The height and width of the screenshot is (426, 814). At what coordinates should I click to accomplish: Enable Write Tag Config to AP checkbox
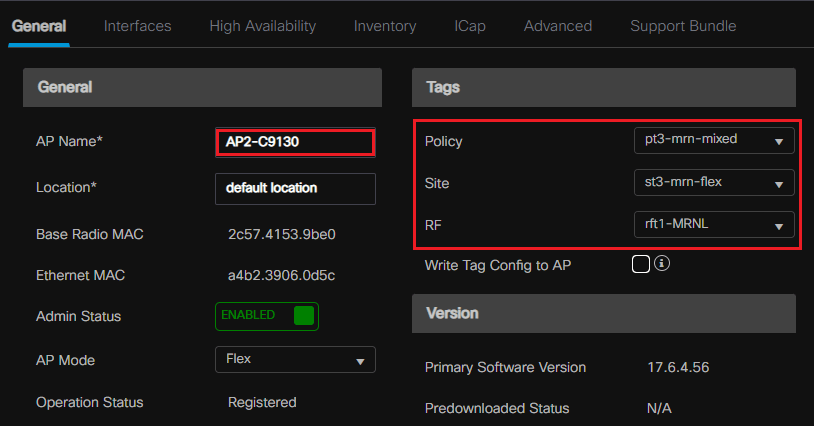pyautogui.click(x=641, y=265)
